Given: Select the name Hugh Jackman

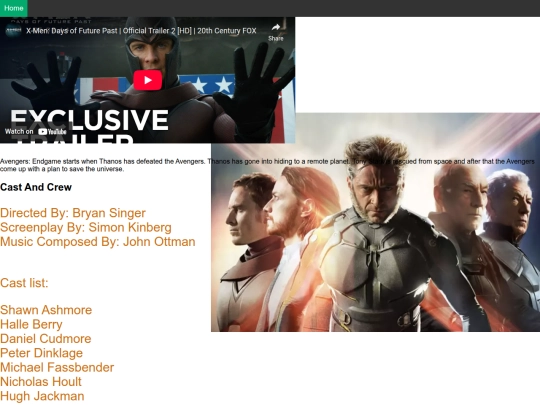Looking at the screenshot, I should click(x=42, y=396).
